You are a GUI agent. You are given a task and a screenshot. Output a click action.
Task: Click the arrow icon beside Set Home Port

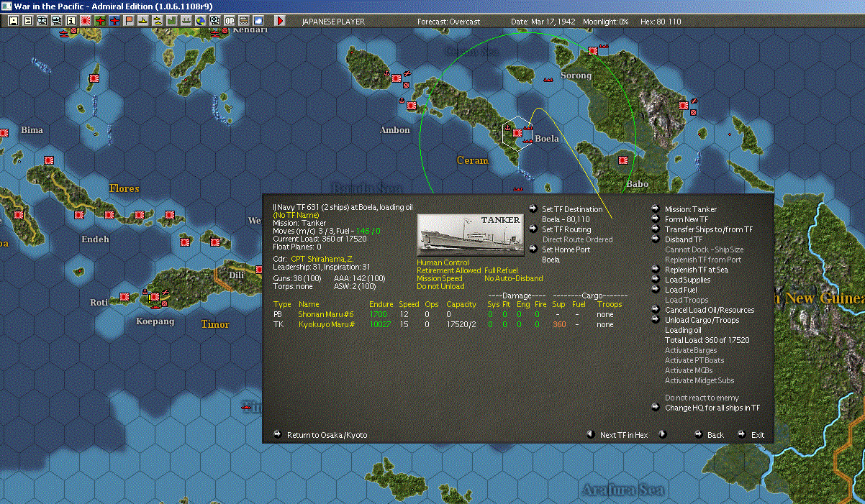pyautogui.click(x=533, y=249)
